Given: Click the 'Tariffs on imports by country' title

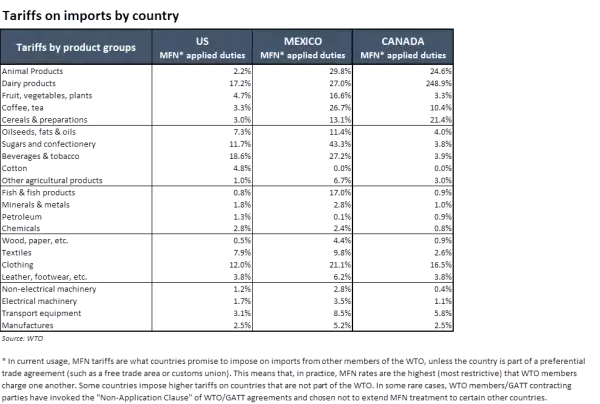Looking at the screenshot, I should click(x=91, y=16).
